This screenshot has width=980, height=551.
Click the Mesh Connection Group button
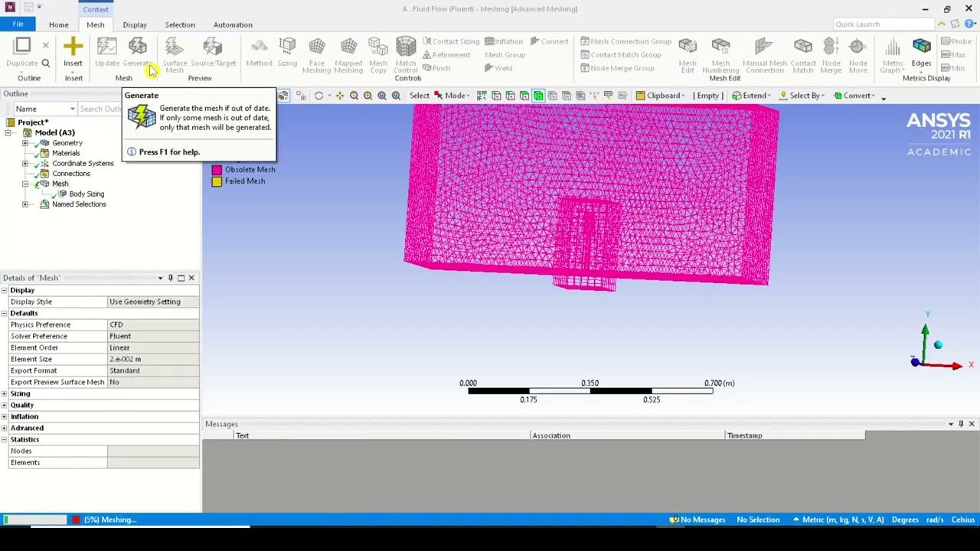tap(626, 41)
